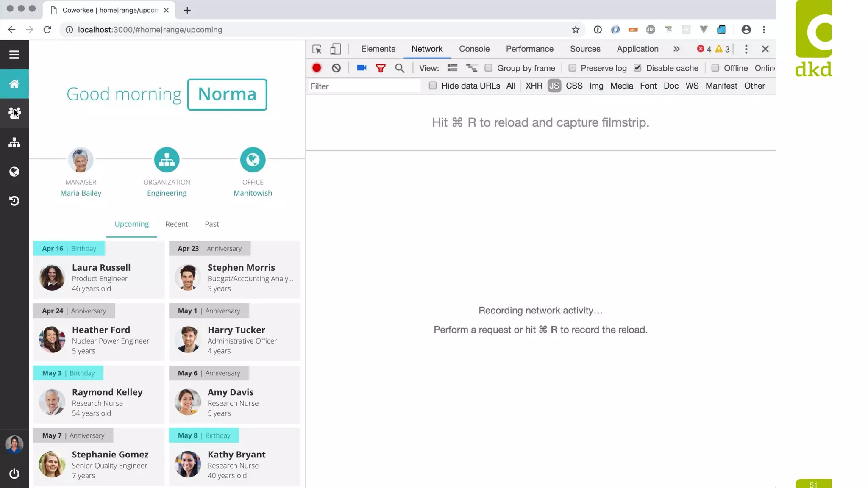Uncheck the Disable cache checkbox
The height and width of the screenshot is (488, 868).
coord(637,68)
